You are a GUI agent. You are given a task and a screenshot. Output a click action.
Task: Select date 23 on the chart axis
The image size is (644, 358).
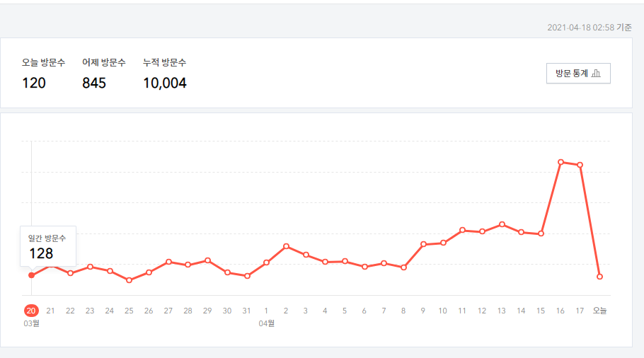point(90,311)
